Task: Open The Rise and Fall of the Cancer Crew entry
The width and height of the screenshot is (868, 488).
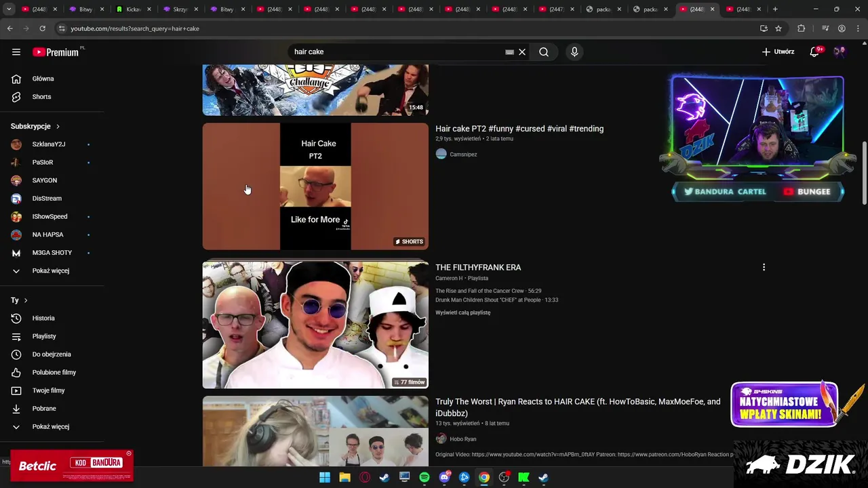Action: [x=488, y=291]
